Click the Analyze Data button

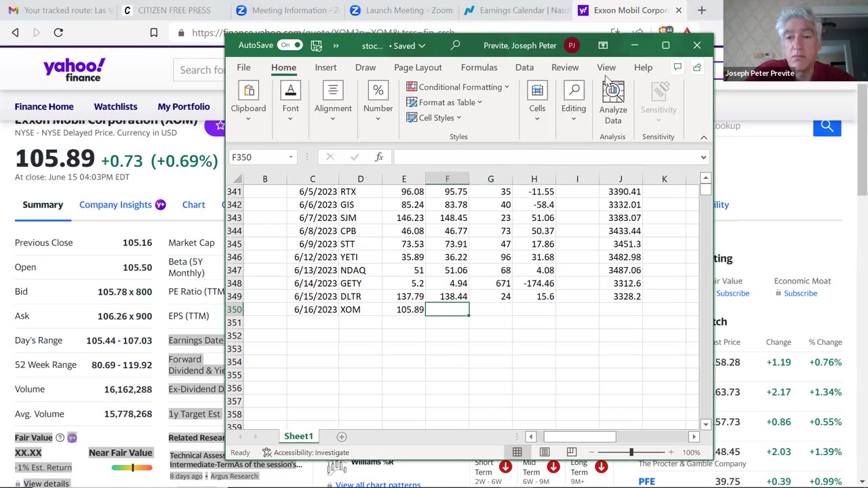(613, 103)
